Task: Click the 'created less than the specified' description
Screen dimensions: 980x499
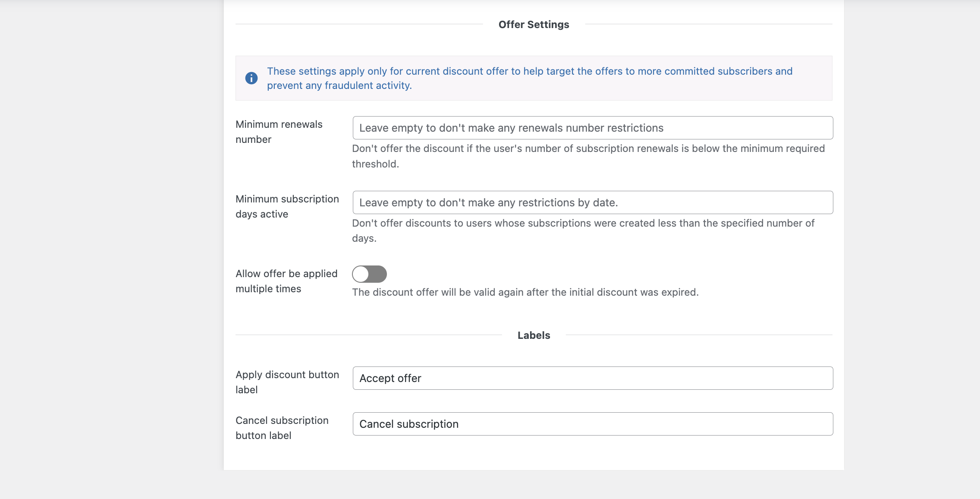Action: (x=583, y=231)
